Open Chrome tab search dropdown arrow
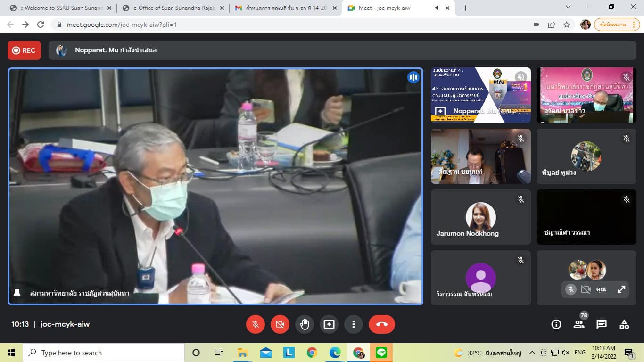644x362 pixels. (568, 7)
